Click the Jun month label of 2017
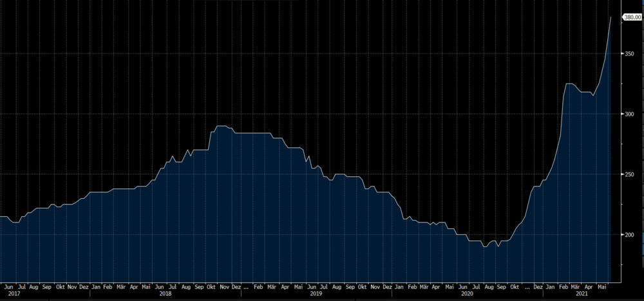Image resolution: width=644 pixels, height=301 pixels. (x=8, y=287)
